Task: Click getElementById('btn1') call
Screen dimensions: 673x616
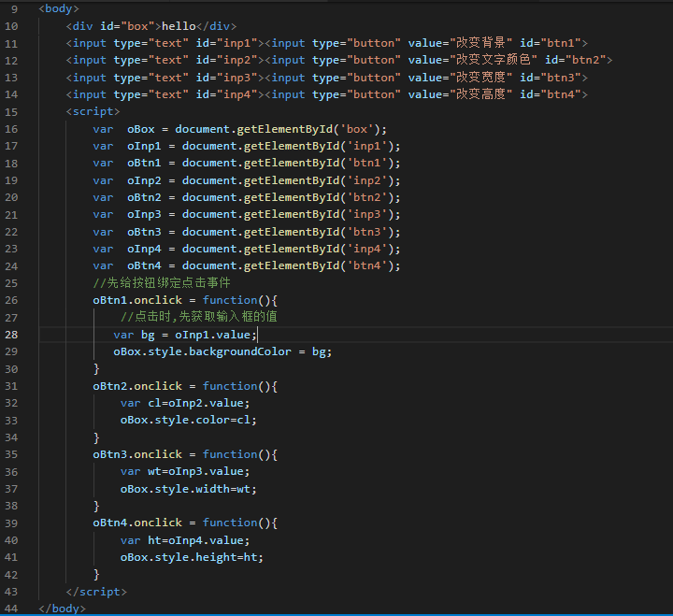Action: [319, 164]
